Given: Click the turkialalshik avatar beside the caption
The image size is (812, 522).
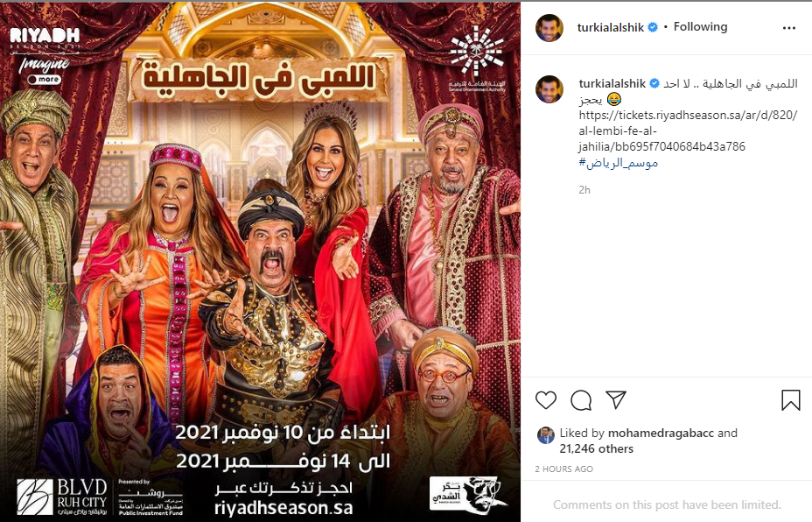Looking at the screenshot, I should [549, 89].
